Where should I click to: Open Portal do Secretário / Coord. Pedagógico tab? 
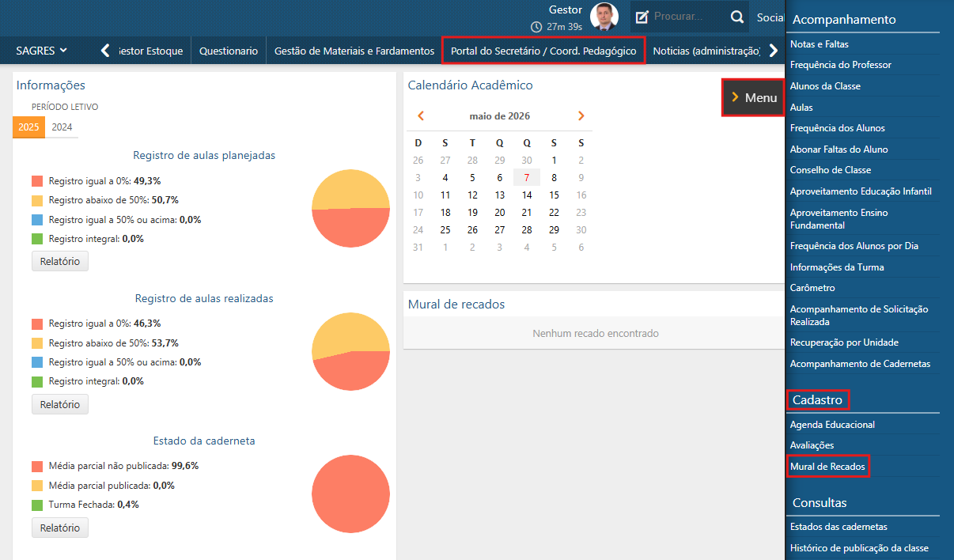(x=543, y=51)
